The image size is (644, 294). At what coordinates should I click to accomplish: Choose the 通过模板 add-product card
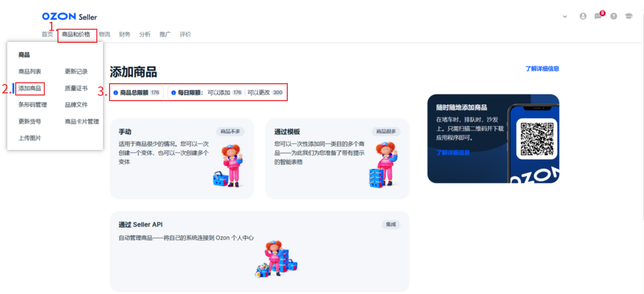(337, 159)
